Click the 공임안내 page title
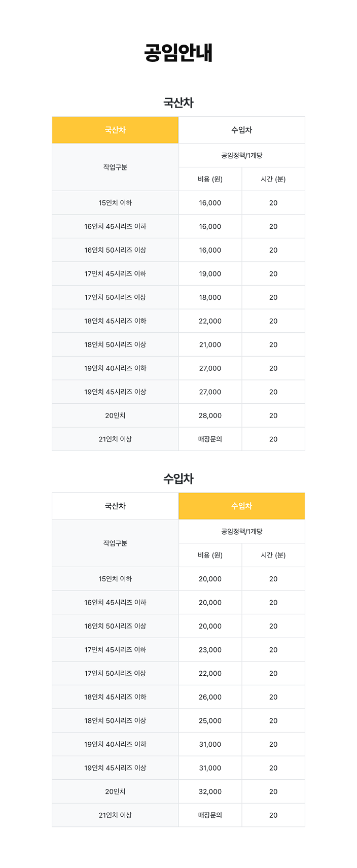357x868 pixels. [x=178, y=53]
